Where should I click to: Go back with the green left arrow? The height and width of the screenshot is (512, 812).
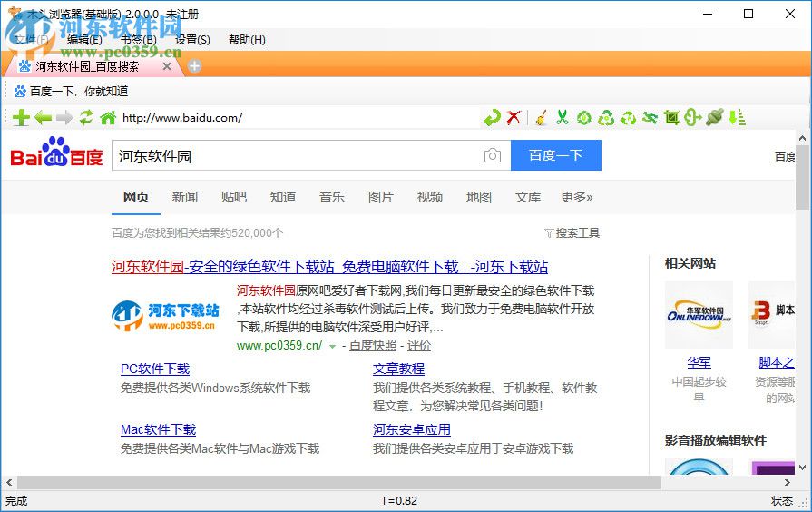[43, 118]
